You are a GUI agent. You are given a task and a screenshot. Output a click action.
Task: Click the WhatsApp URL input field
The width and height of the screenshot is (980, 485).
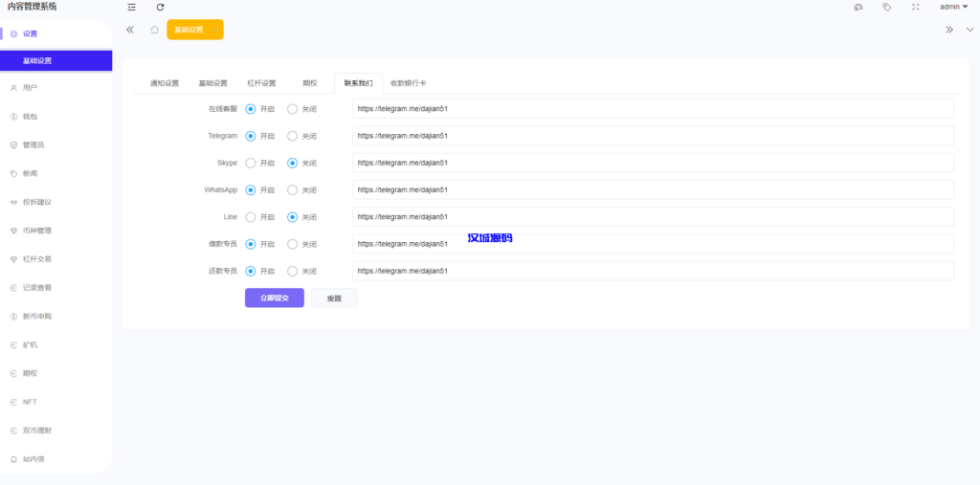click(652, 189)
